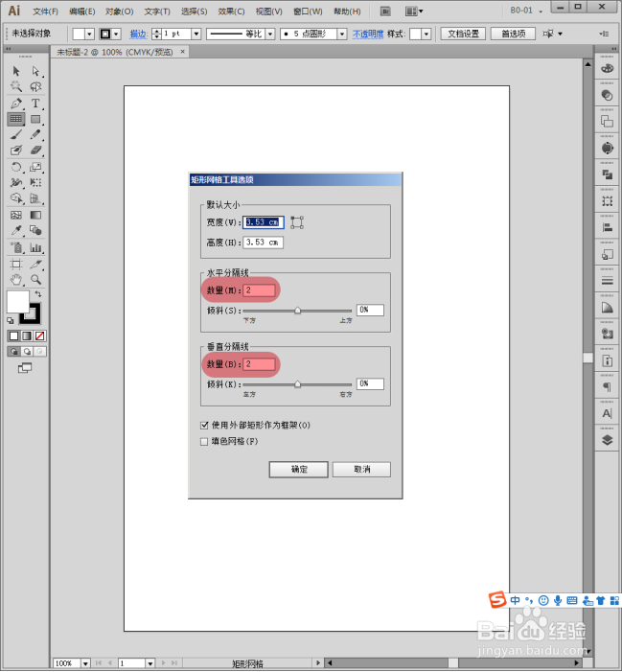Click the horizontal dividers 数量(M) field

click(x=260, y=290)
